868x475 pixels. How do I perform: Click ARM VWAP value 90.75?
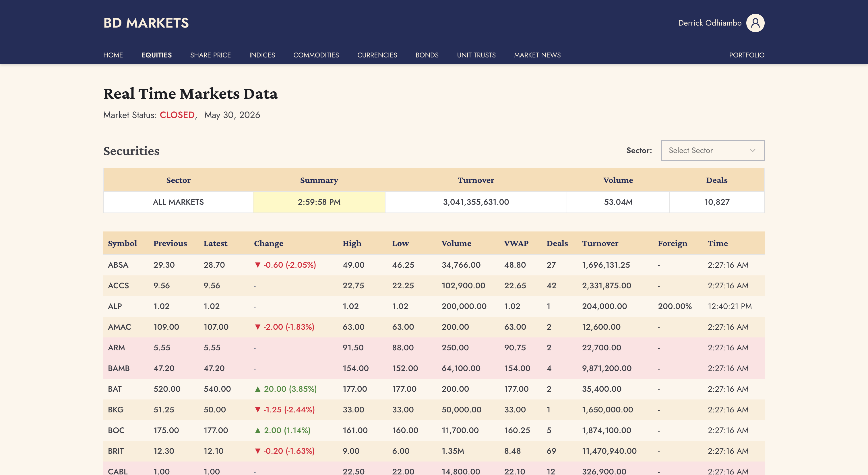(515, 347)
